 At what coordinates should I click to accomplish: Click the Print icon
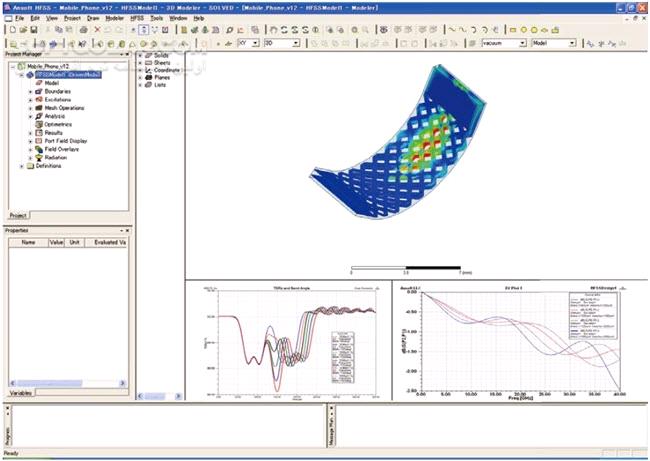[x=84, y=30]
